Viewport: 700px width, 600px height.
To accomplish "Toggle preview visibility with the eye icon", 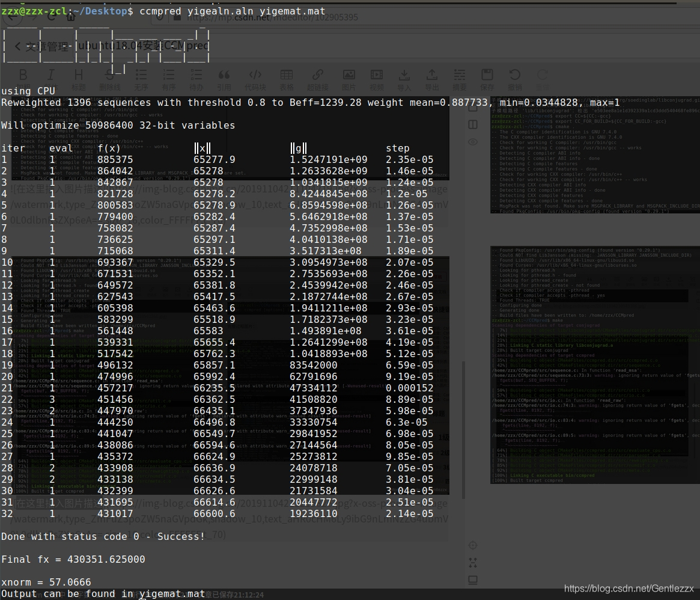I will click(x=473, y=142).
